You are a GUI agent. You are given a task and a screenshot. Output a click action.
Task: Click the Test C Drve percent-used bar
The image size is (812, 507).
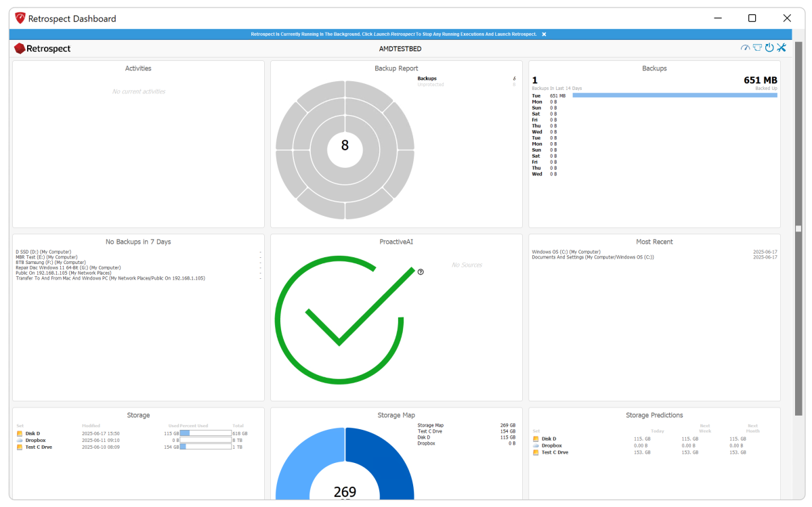coord(206,447)
